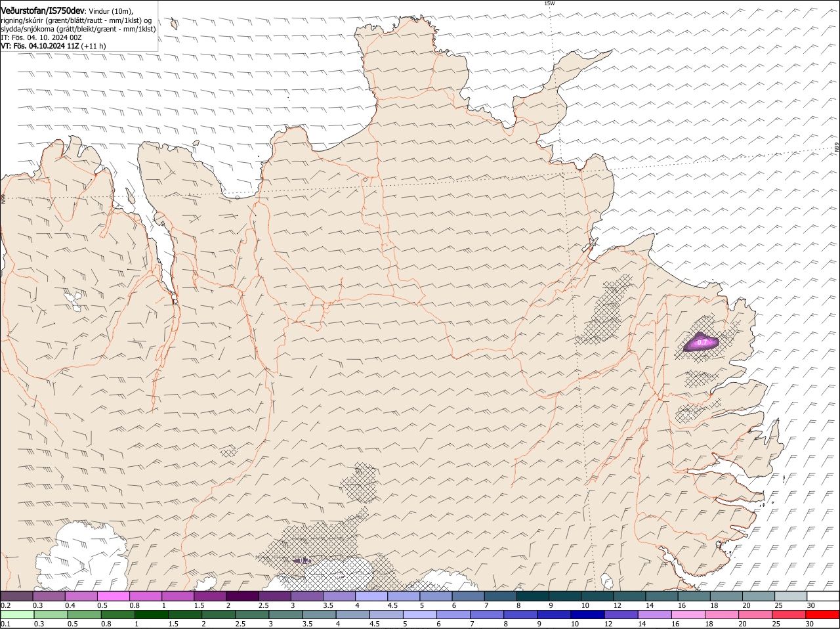Image resolution: width=840 pixels, height=629 pixels.
Task: Pick bright red rain swatch above 30
Action: [823, 615]
